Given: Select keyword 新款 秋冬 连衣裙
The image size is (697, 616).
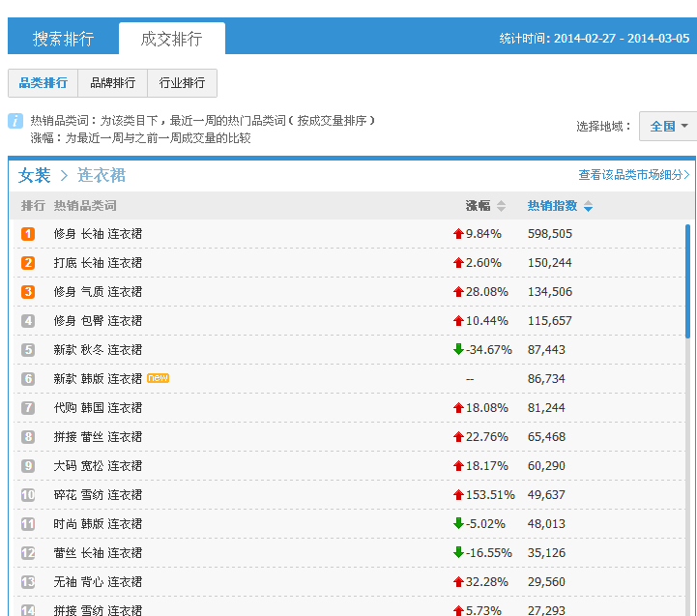Looking at the screenshot, I should tap(98, 350).
